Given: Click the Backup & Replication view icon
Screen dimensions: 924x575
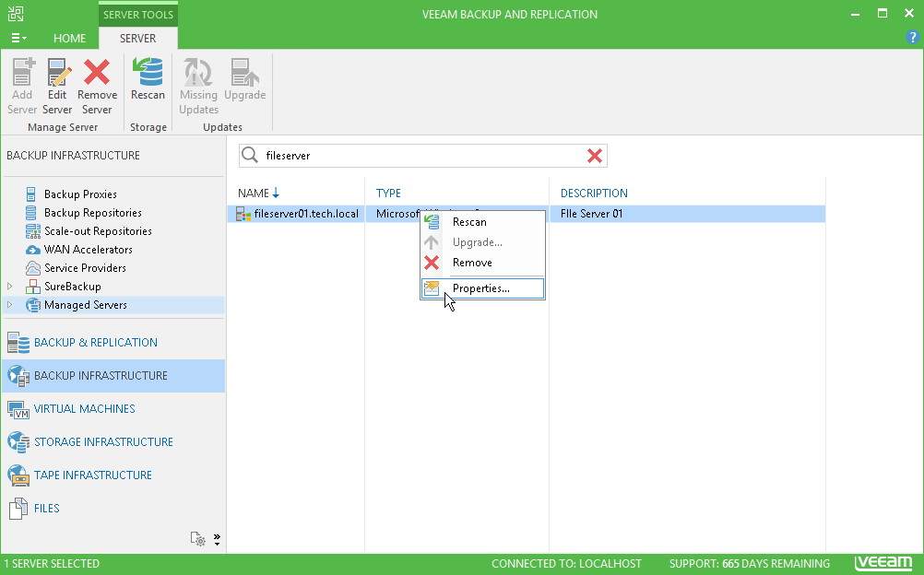Looking at the screenshot, I should [x=18, y=343].
